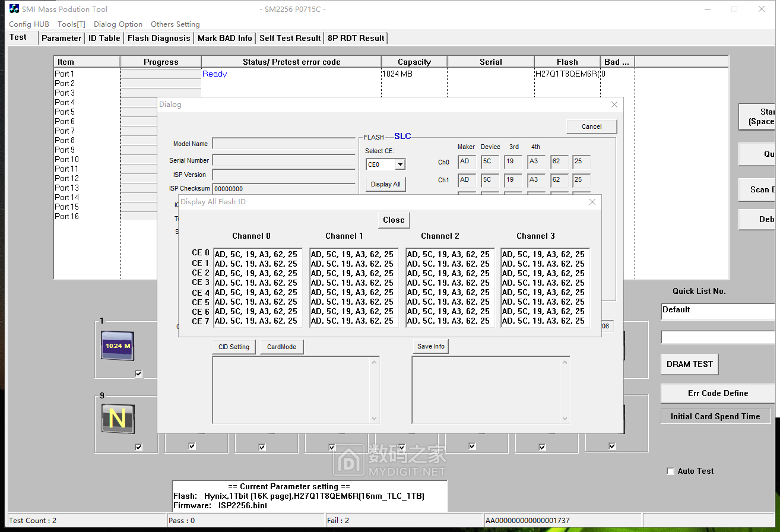This screenshot has width=780, height=532.
Task: Switch to the Flash Diagnosis tab
Action: point(158,38)
